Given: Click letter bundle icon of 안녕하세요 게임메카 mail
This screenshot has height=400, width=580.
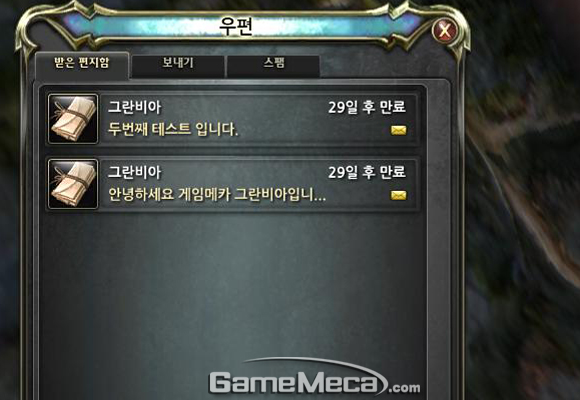Looking at the screenshot, I should tap(73, 184).
